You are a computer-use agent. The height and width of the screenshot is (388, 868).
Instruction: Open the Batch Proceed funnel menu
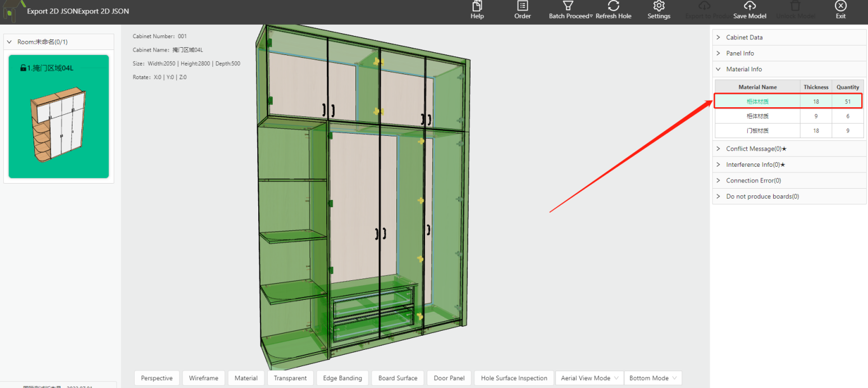click(568, 6)
